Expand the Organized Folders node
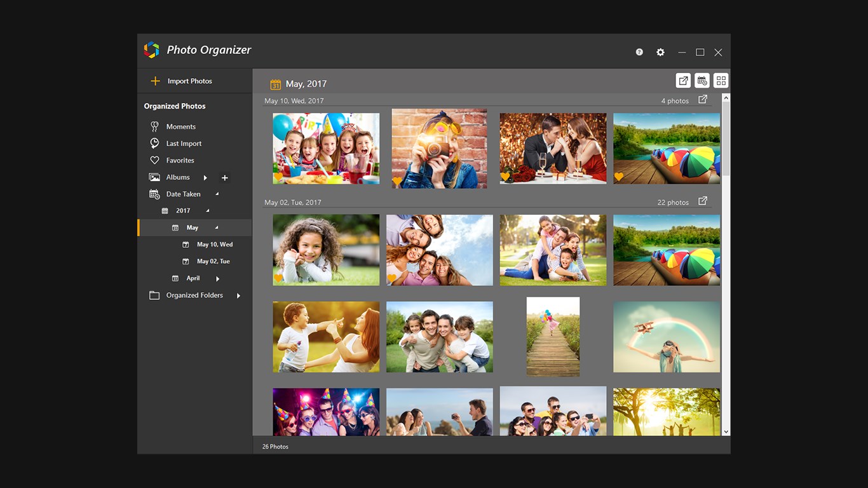This screenshot has height=488, width=868. click(238, 295)
